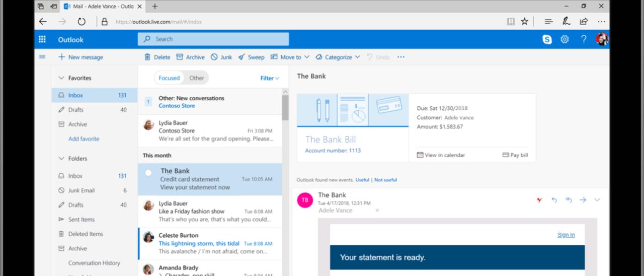Open Lydia Bauer's Contoso Store email
Image resolution: width=644 pixels, height=276 pixels.
(210, 130)
